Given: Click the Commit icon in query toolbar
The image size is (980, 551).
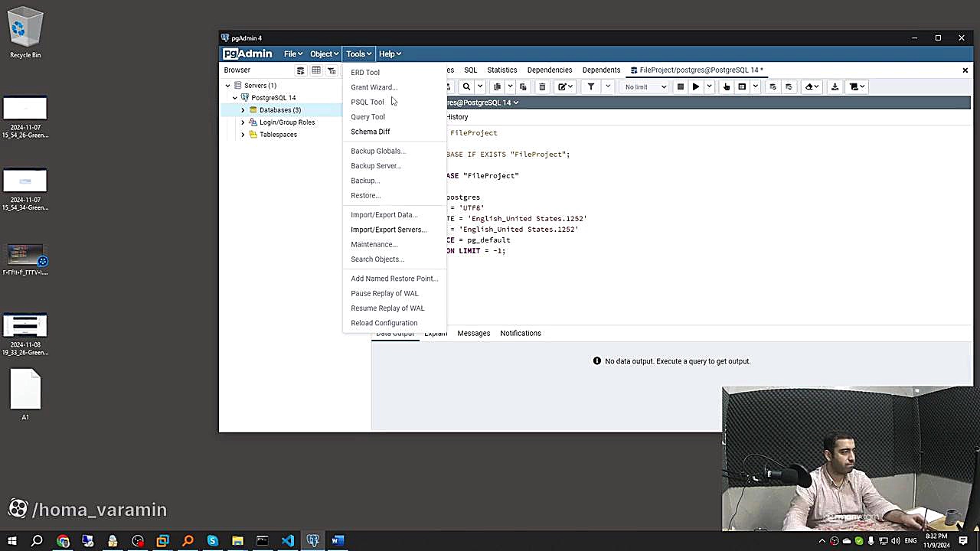Looking at the screenshot, I should [773, 86].
